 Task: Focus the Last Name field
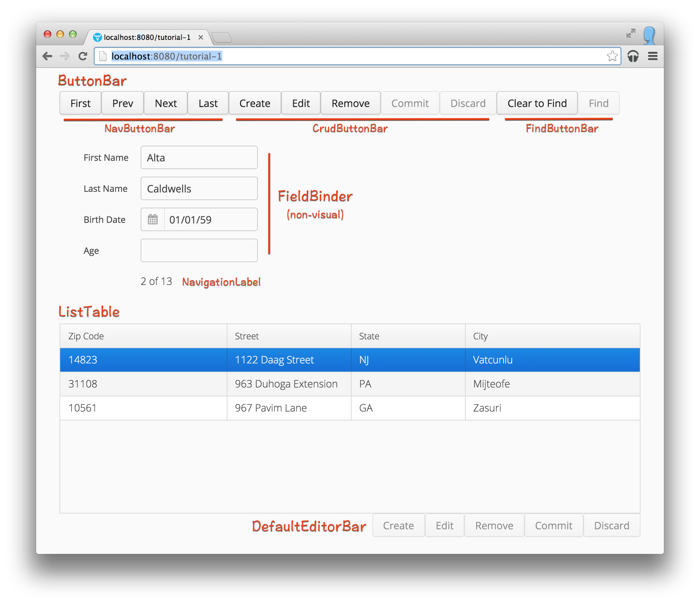pos(199,188)
